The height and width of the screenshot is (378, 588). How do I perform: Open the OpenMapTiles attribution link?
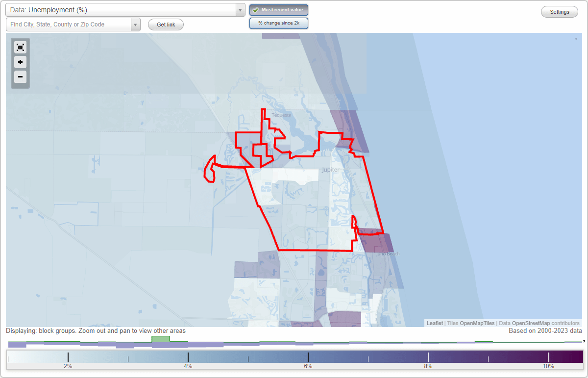[x=477, y=323]
